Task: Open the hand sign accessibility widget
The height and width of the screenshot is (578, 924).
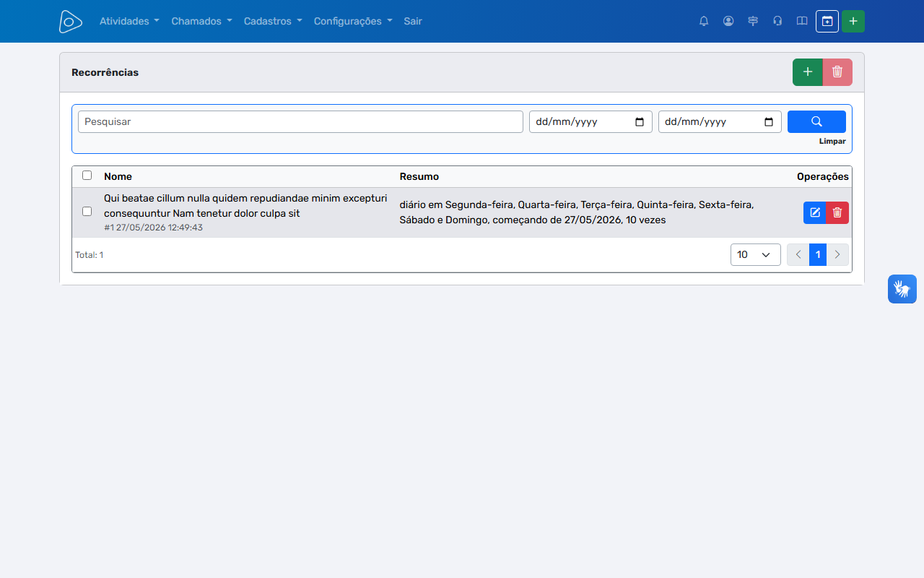Action: tap(902, 289)
